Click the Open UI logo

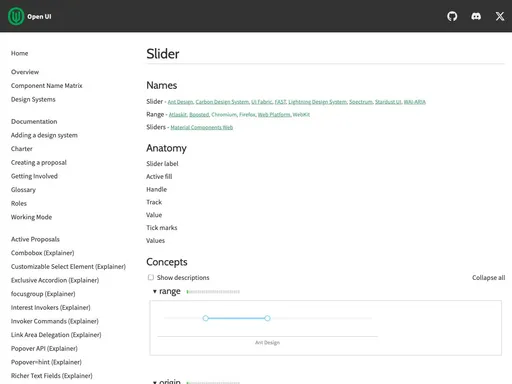[30, 16]
